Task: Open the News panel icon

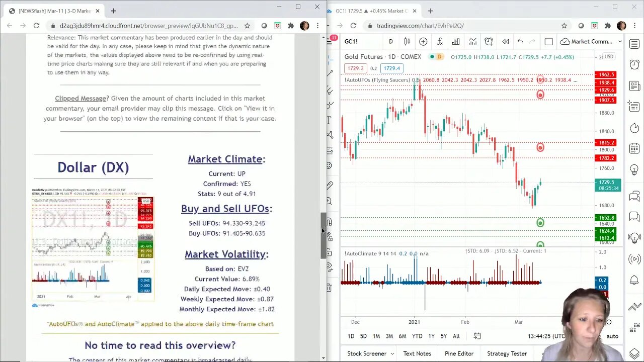Action: tap(634, 85)
